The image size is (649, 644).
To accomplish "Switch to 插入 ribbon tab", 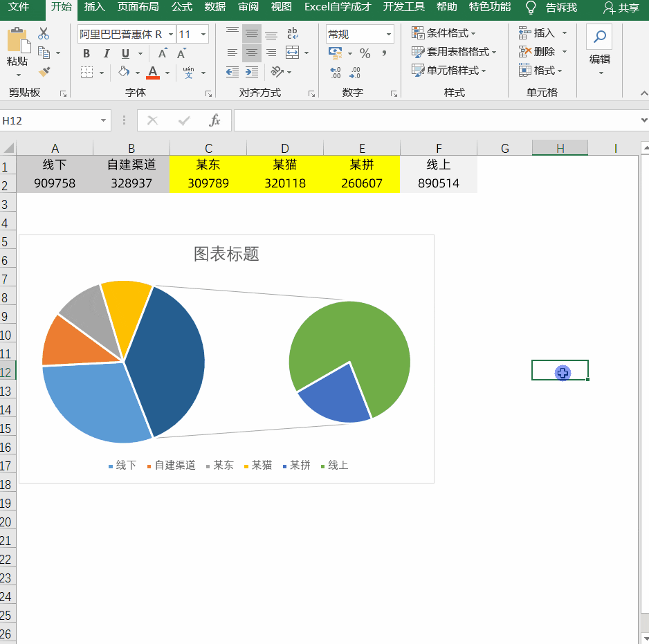I will pos(94,7).
